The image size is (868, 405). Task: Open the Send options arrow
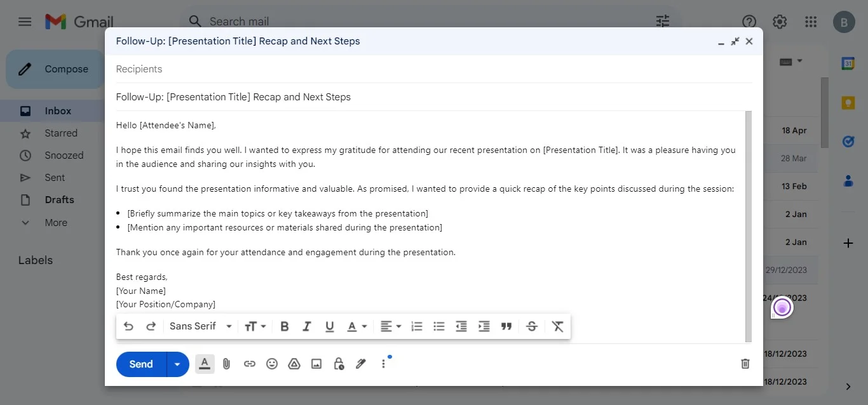coord(177,364)
